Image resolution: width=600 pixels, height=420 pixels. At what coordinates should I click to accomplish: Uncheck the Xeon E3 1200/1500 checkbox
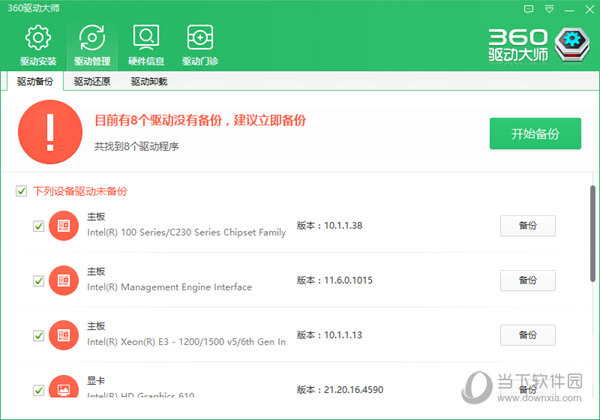[38, 335]
